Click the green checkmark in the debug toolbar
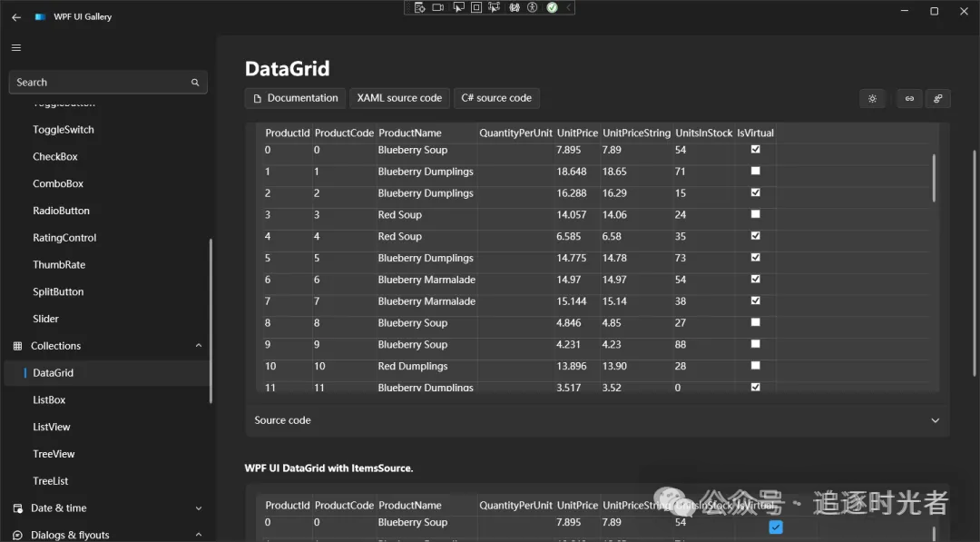Viewport: 980px width, 542px height. (x=552, y=7)
